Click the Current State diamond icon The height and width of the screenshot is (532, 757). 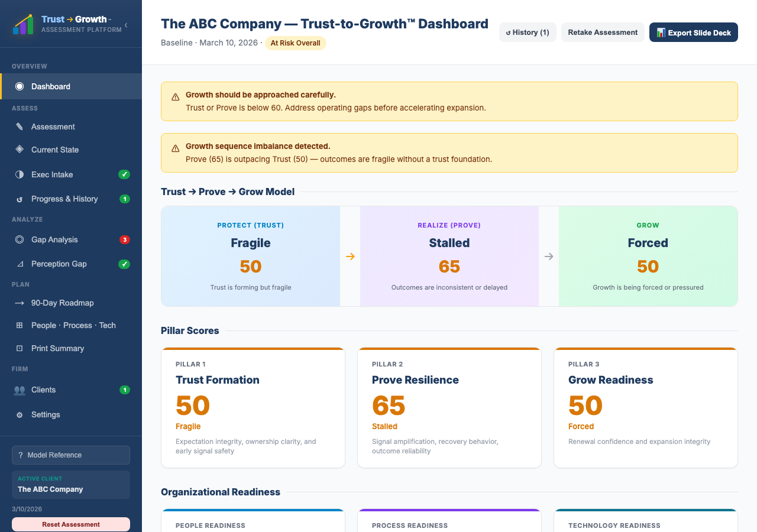click(x=20, y=150)
